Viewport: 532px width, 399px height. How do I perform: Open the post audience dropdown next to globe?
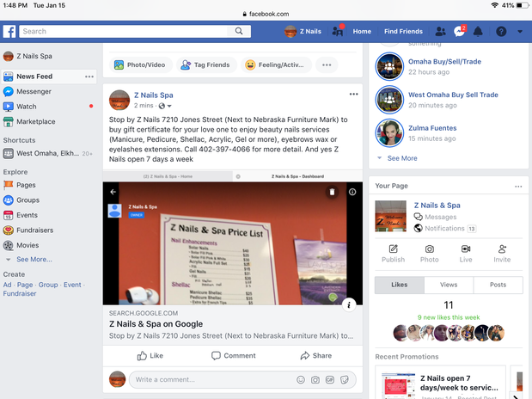pos(169,106)
